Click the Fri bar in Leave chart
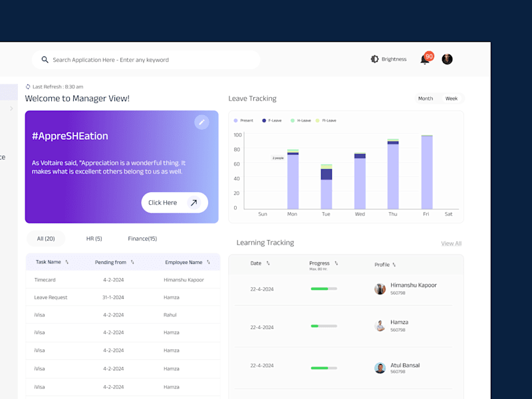The width and height of the screenshot is (532, 399). point(427,172)
